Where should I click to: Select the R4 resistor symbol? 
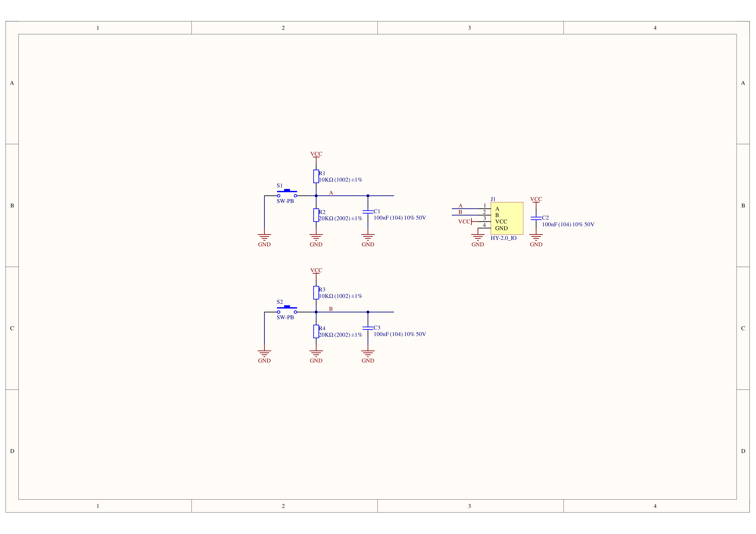(316, 331)
